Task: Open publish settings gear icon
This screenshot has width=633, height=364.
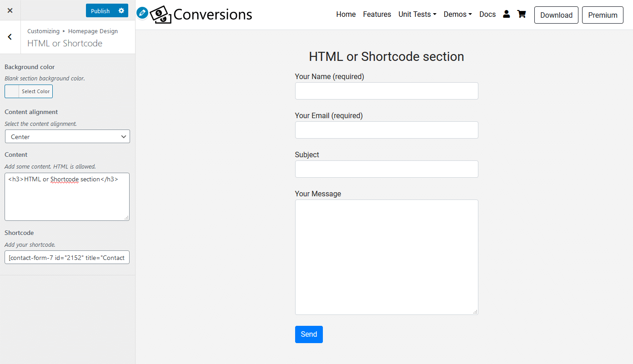Action: click(121, 11)
